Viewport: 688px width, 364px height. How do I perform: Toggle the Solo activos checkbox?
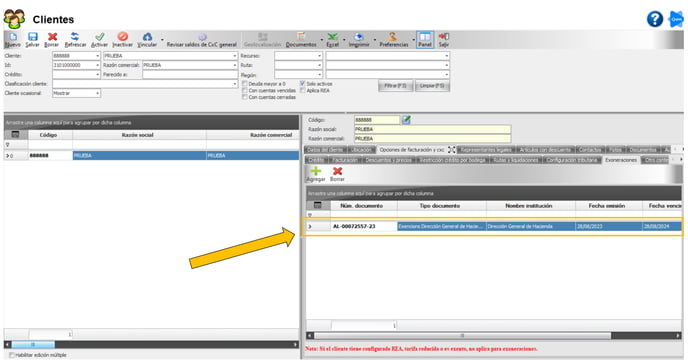coord(302,83)
